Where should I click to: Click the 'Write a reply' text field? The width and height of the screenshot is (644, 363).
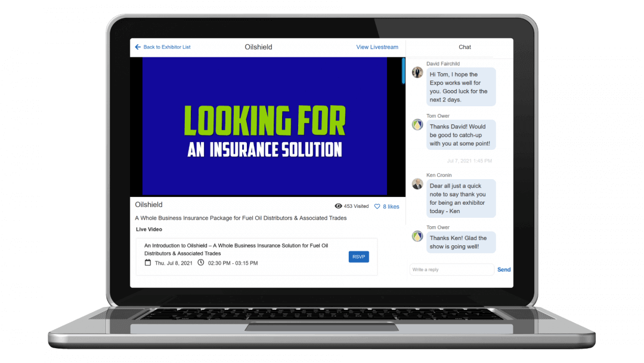coord(451,270)
